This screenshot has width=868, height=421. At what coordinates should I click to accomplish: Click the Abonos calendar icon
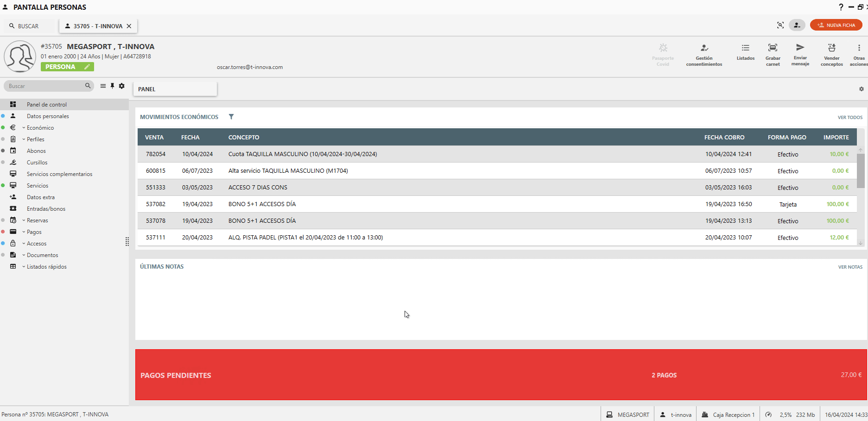click(x=13, y=151)
